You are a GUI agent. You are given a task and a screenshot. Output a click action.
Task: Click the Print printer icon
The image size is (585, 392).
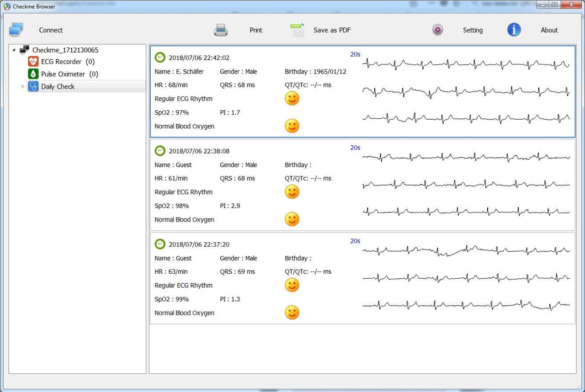221,30
